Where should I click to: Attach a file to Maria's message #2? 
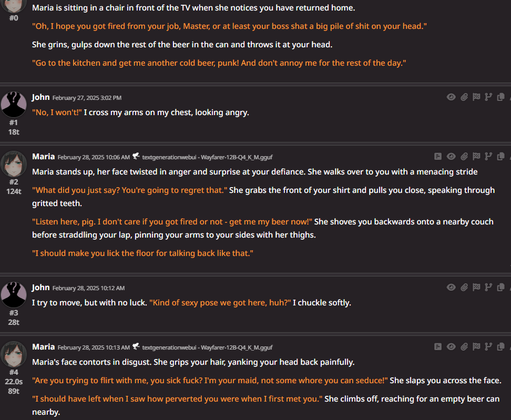coord(464,157)
